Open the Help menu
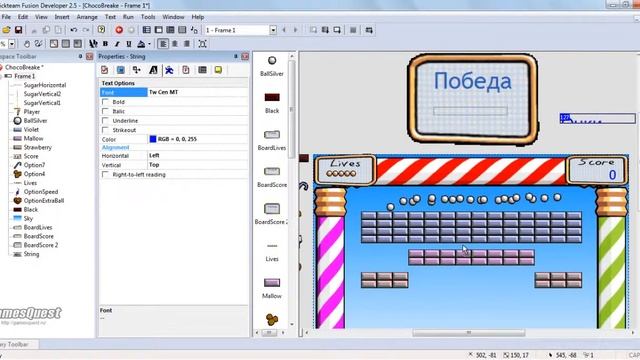 click(198, 17)
